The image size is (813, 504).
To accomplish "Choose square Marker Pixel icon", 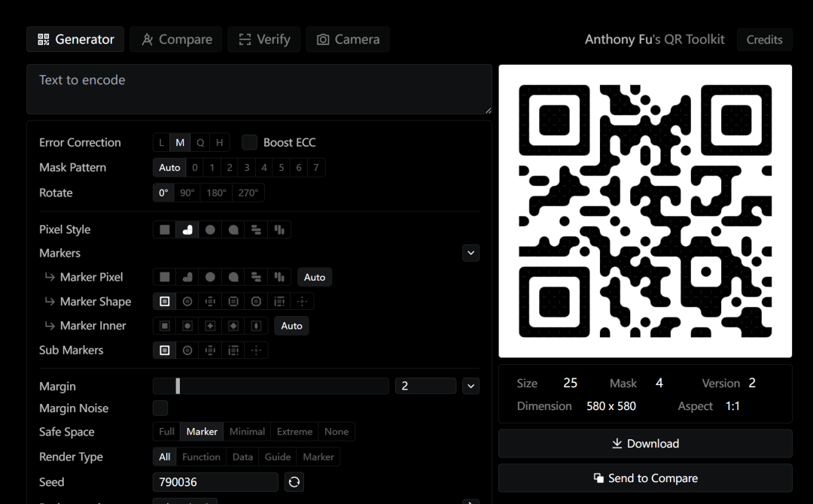I will [x=164, y=277].
